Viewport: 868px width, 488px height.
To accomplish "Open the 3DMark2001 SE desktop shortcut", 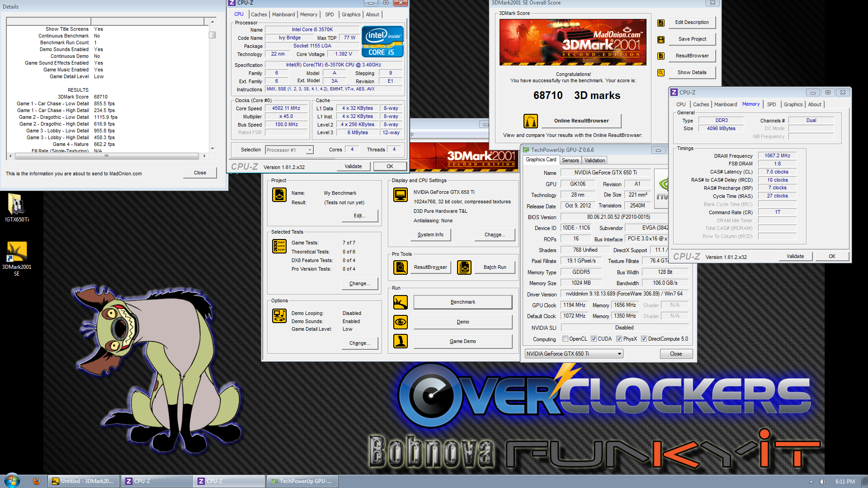I will tap(17, 258).
